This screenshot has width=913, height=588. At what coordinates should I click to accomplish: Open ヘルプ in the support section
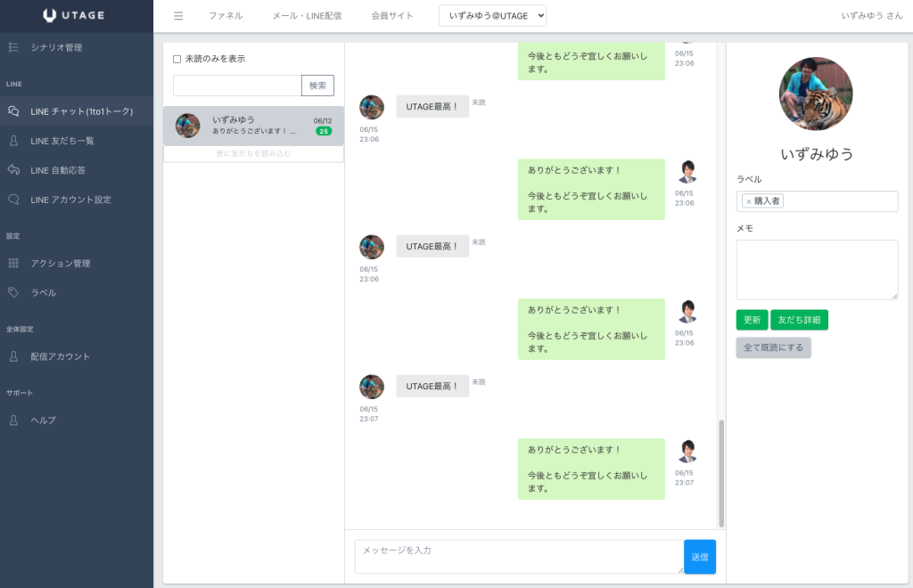point(43,421)
